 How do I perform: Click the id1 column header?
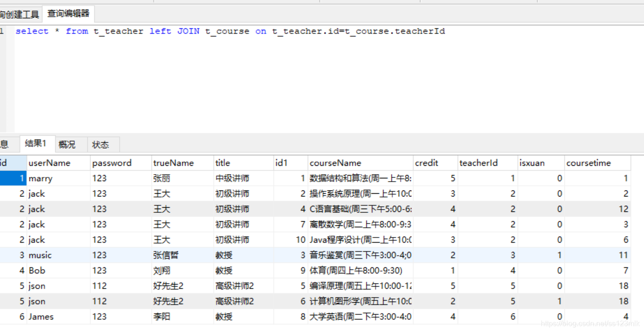click(x=291, y=163)
